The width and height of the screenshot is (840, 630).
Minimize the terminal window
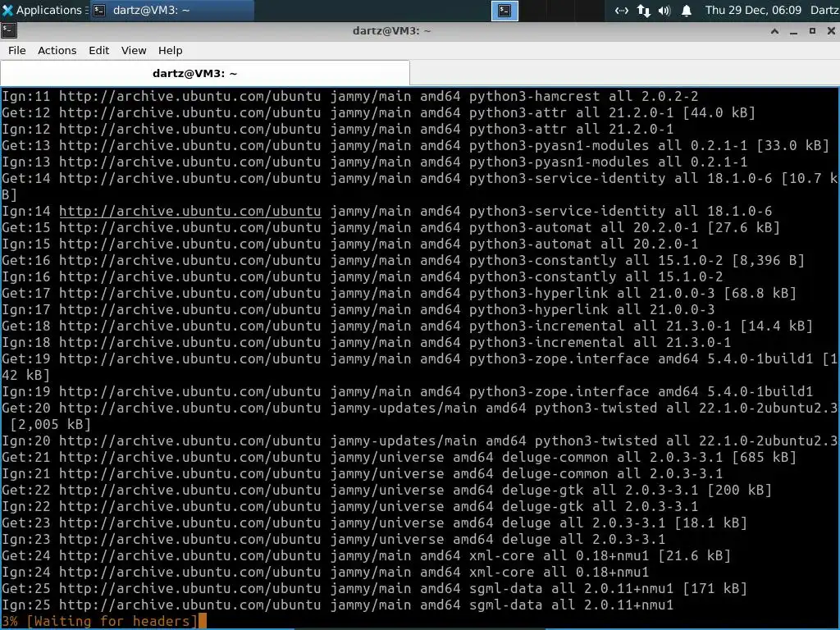793,31
